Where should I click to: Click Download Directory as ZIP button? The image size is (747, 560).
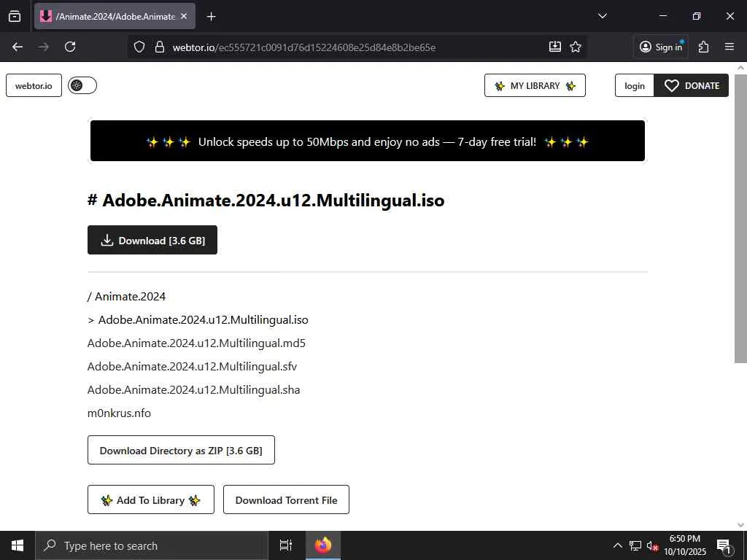(181, 450)
